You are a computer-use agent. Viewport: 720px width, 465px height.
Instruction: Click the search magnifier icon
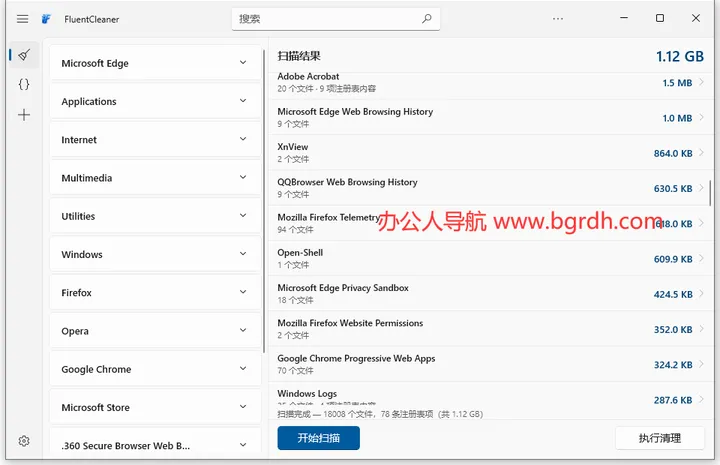point(427,19)
